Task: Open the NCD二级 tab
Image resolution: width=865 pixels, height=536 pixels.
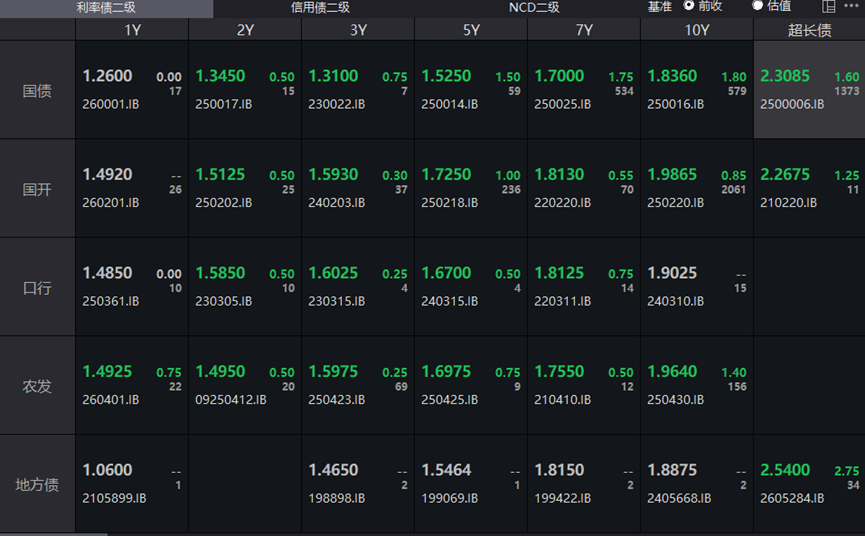Action: [534, 8]
